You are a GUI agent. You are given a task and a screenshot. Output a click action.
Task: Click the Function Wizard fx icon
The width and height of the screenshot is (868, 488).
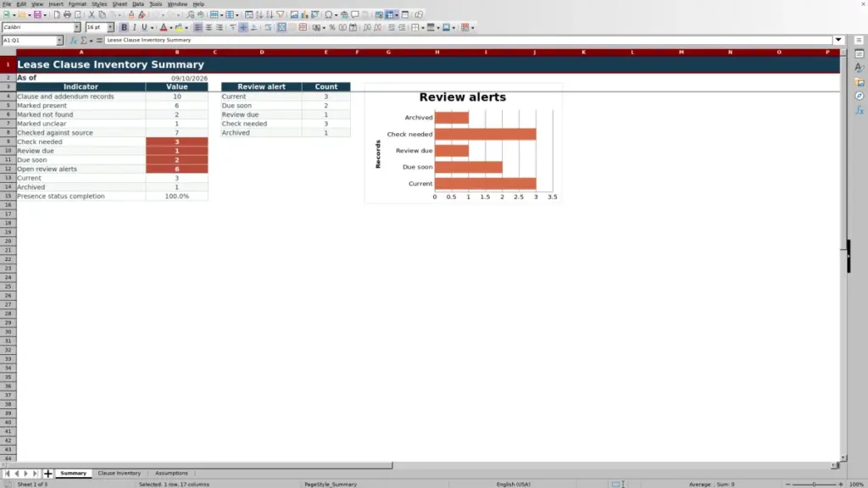[73, 41]
